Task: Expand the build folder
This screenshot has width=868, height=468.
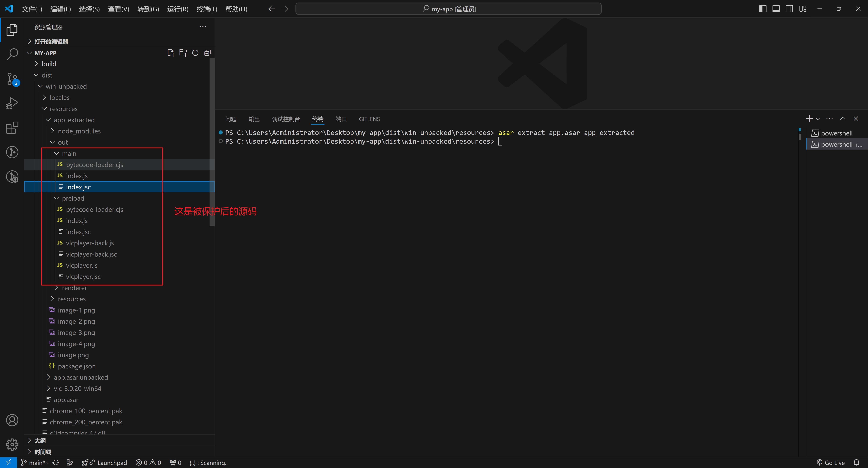Action: pos(119,64)
